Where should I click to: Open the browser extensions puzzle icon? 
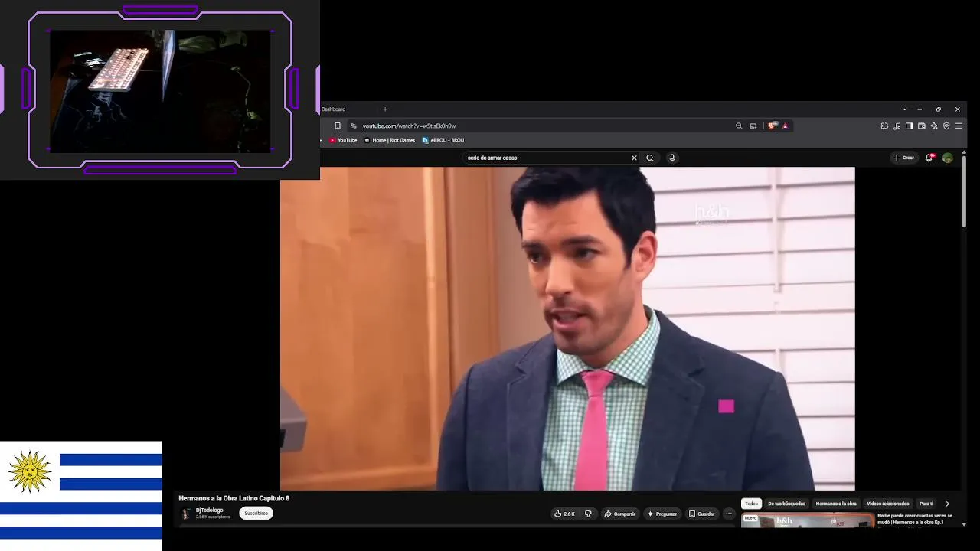tap(884, 126)
